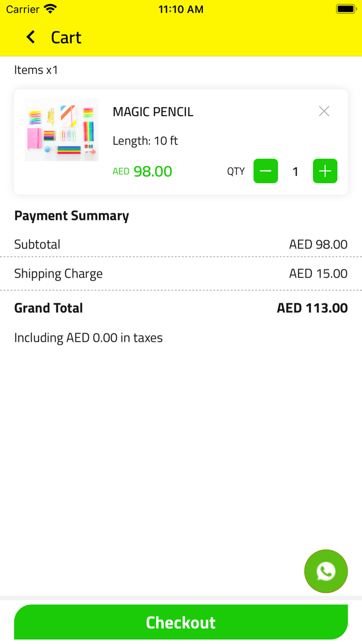
Task: Tap the minus icon to decrease quantity
Action: (x=265, y=171)
